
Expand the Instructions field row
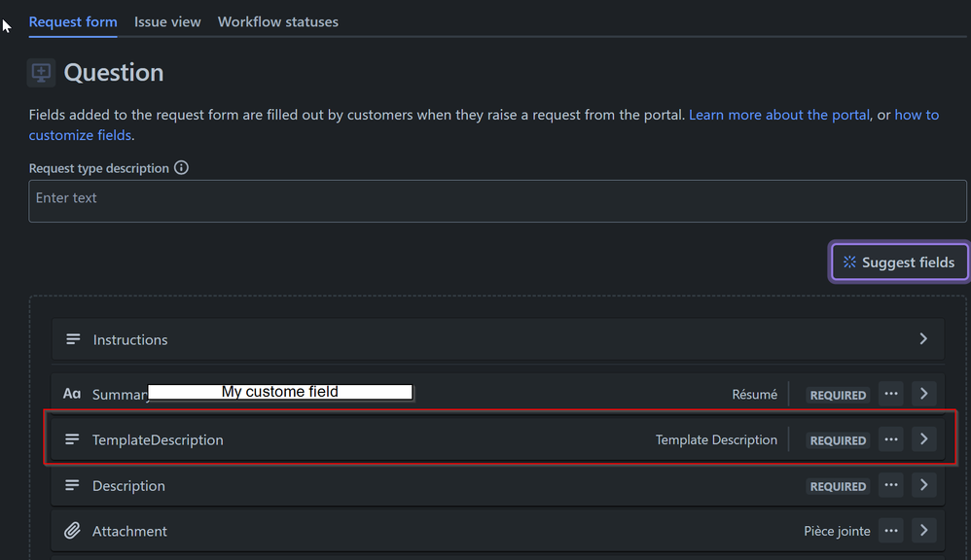(x=923, y=338)
